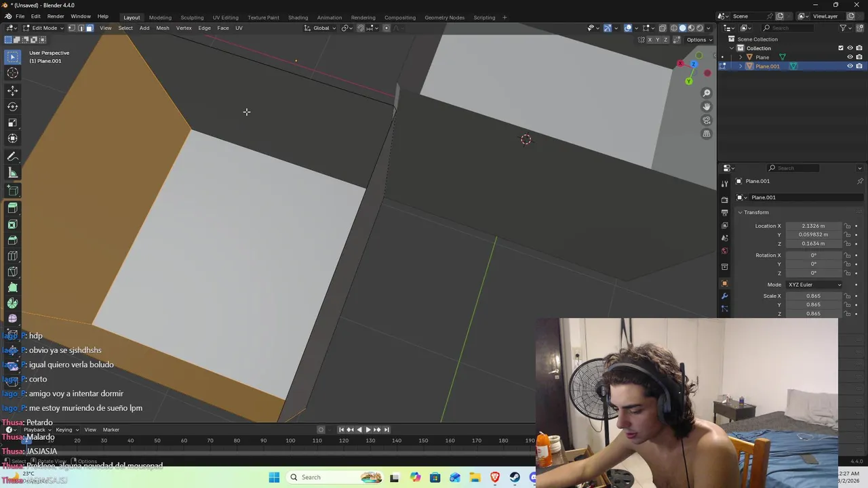Switch to wireframe viewport shading
The width and height of the screenshot is (868, 488).
click(673, 28)
